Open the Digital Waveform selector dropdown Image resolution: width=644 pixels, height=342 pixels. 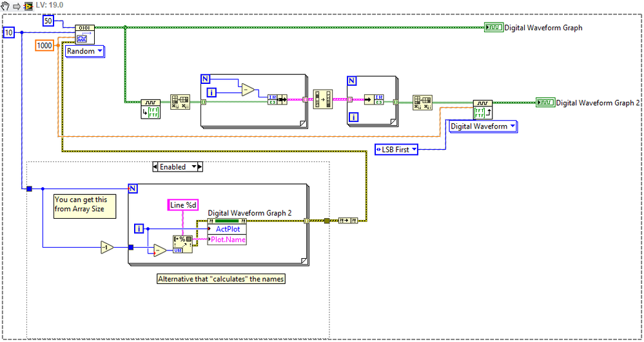click(x=483, y=126)
